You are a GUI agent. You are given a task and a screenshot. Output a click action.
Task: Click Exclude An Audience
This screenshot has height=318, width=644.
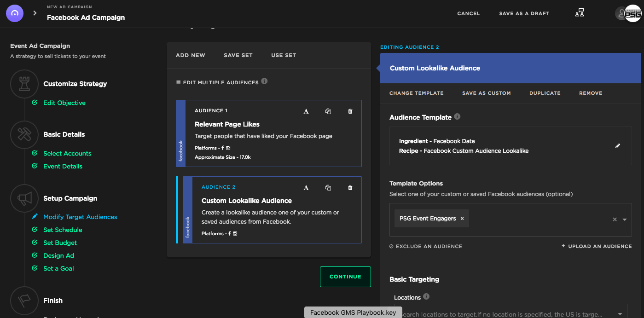(426, 246)
